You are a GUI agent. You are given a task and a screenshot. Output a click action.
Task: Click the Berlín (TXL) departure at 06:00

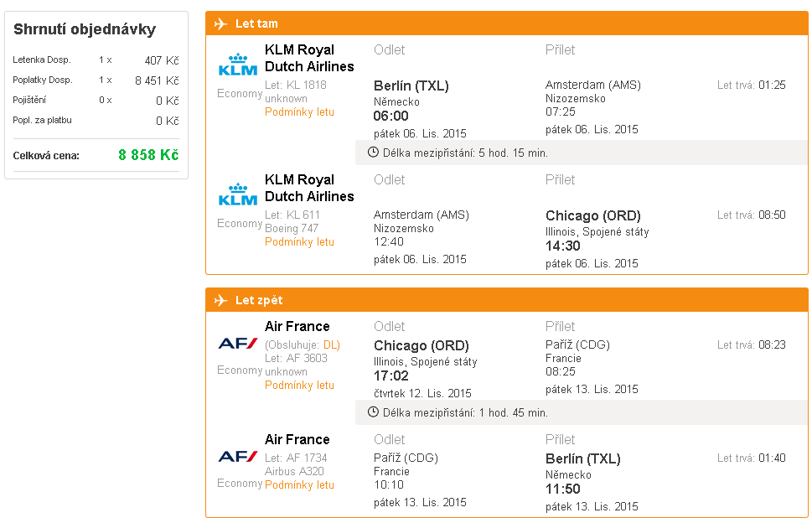click(411, 85)
